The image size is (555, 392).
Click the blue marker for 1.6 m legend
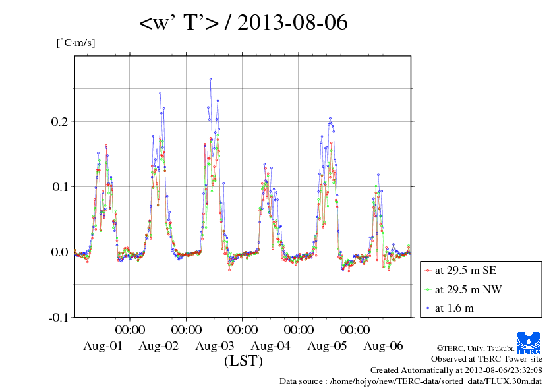click(x=428, y=308)
